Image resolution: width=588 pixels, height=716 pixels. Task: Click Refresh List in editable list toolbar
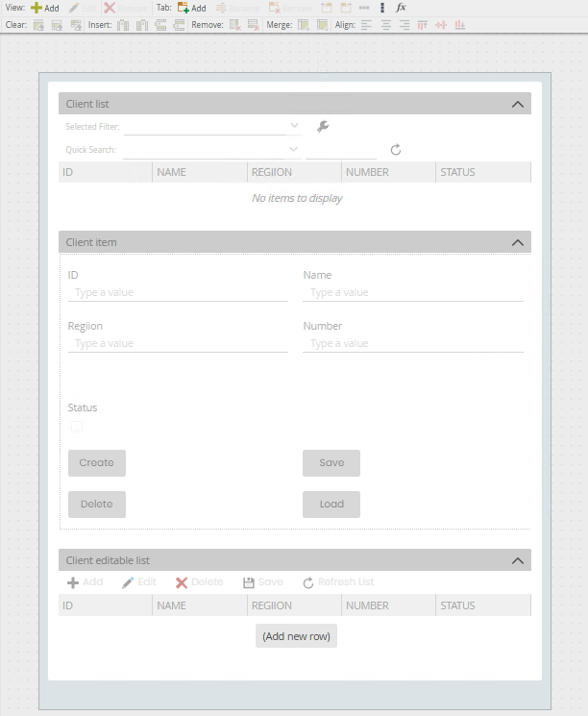pyautogui.click(x=338, y=582)
